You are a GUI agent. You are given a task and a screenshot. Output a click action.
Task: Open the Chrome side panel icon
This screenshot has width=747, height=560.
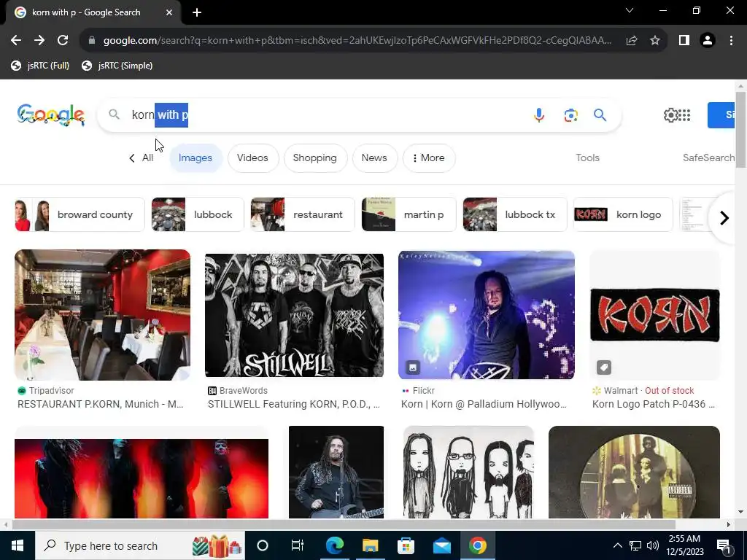point(684,41)
